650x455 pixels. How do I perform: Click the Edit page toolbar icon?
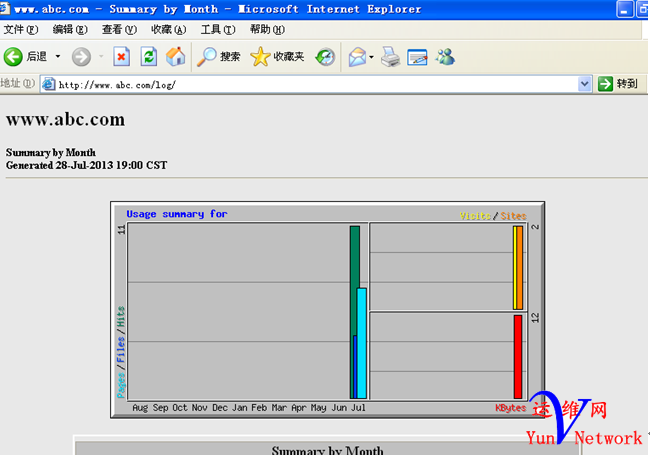pyautogui.click(x=417, y=57)
